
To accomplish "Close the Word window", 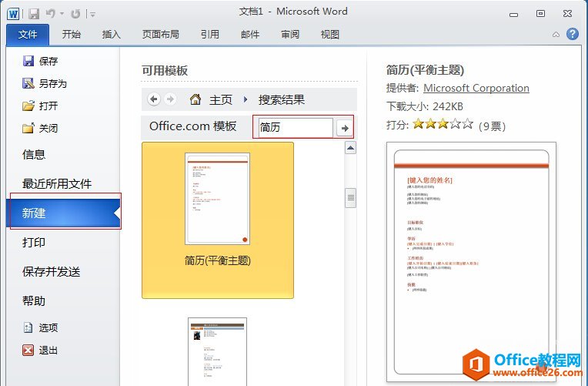I will pos(567,14).
